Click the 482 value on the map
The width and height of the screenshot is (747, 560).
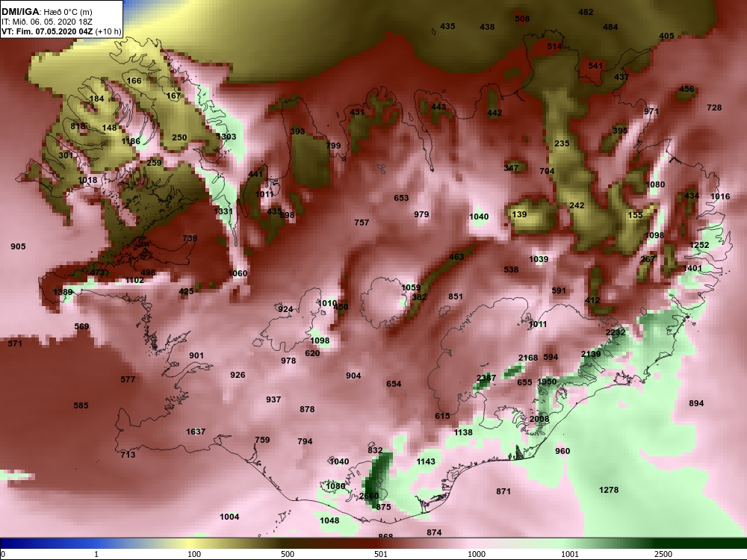click(x=586, y=13)
